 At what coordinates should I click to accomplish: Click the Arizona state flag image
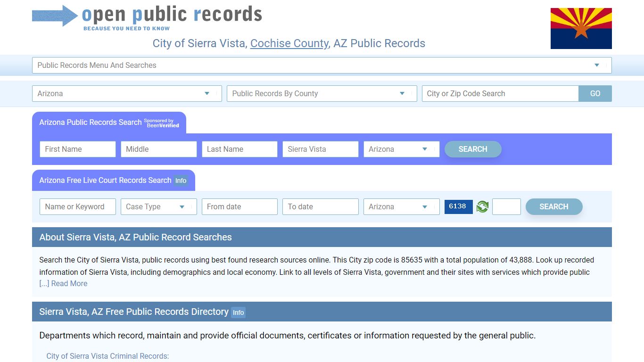[x=581, y=28]
